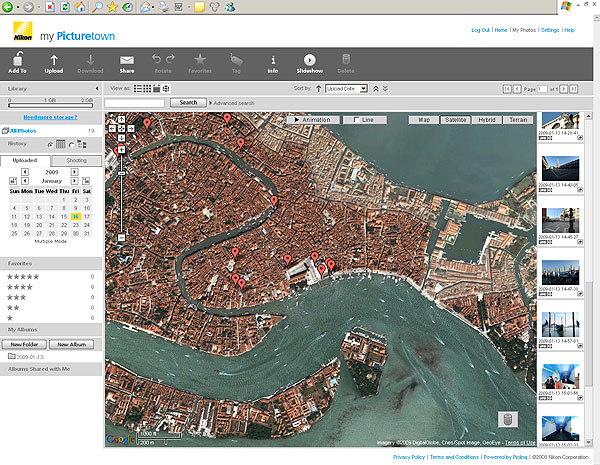Click the storage usage progress bar
Image resolution: width=600 pixels, height=465 pixels.
(51, 105)
